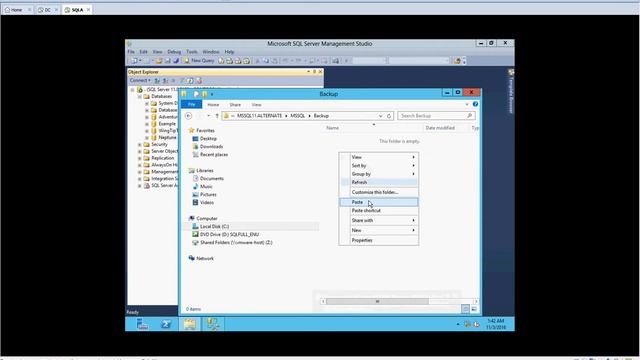Open address bar history dropdown

click(x=380, y=116)
